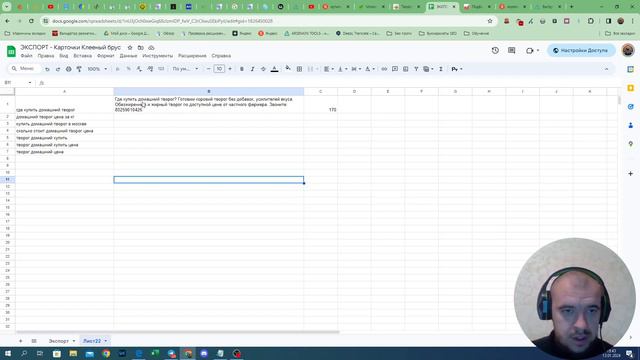Open Calendar side panel icon
The width and height of the screenshot is (640, 360).
click(631, 69)
